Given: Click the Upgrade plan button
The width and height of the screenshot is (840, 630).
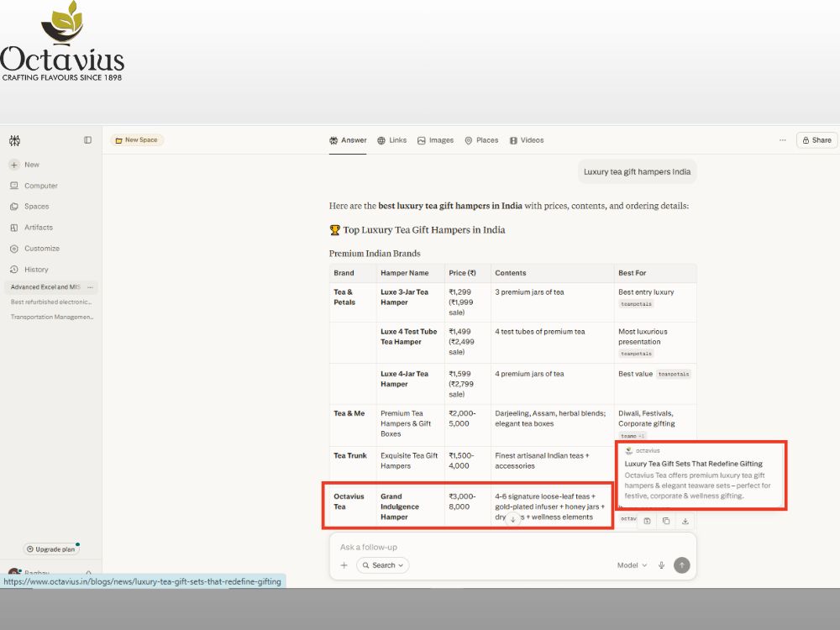Looking at the screenshot, I should coord(51,549).
